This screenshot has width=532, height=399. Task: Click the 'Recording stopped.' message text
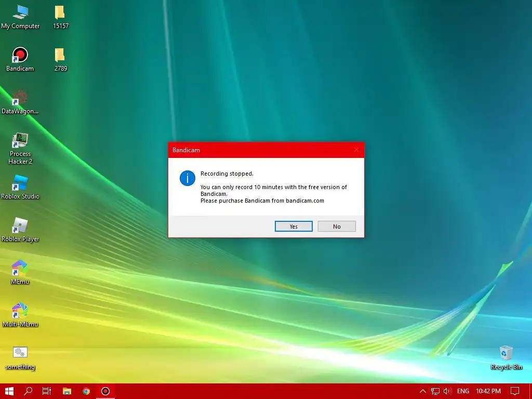click(227, 174)
